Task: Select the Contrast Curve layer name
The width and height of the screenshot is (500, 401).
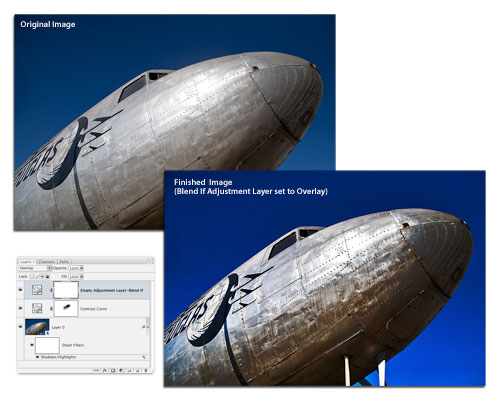Action: pyautogui.click(x=93, y=309)
